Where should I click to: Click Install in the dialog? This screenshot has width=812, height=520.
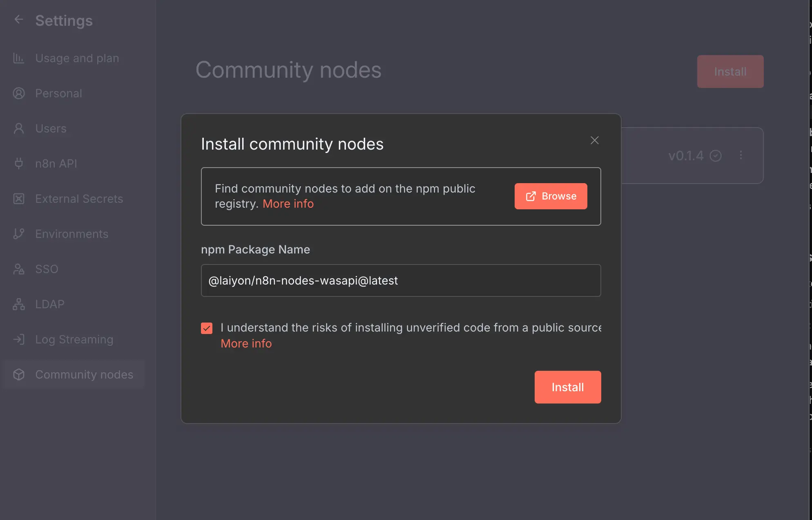[x=568, y=387]
